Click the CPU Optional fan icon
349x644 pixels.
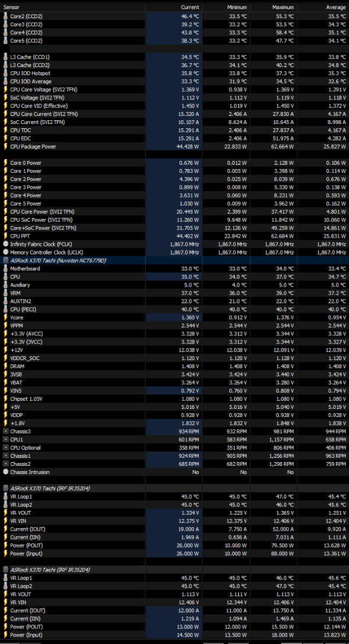6,448
